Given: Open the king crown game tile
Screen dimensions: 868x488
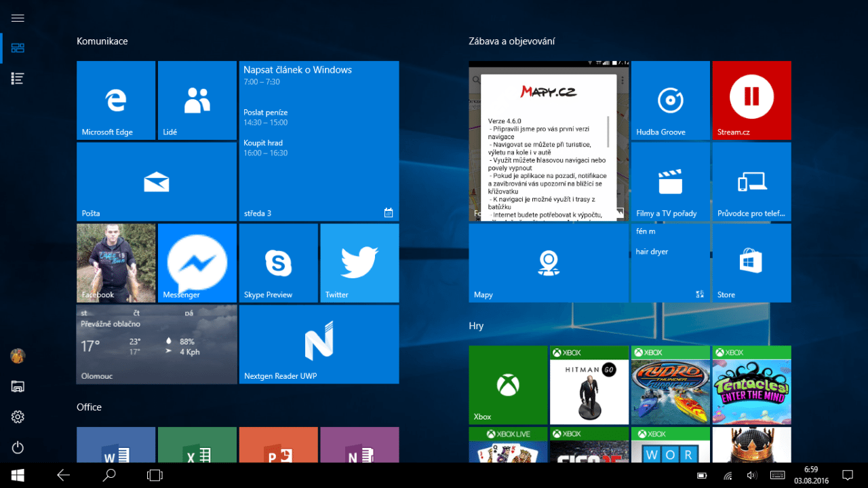Looking at the screenshot, I should click(x=752, y=445).
